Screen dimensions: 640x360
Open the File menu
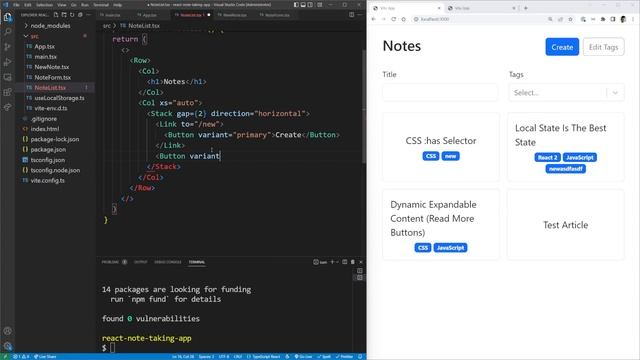click(16, 5)
